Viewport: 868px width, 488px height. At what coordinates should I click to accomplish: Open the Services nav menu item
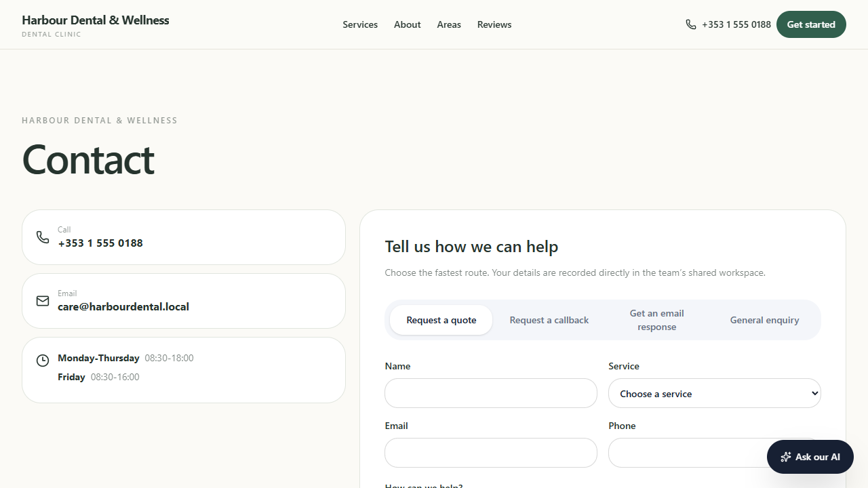point(360,24)
